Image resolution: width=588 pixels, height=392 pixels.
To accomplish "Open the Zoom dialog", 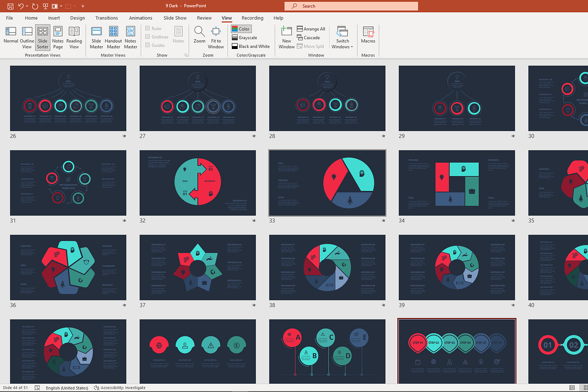I will (x=199, y=35).
